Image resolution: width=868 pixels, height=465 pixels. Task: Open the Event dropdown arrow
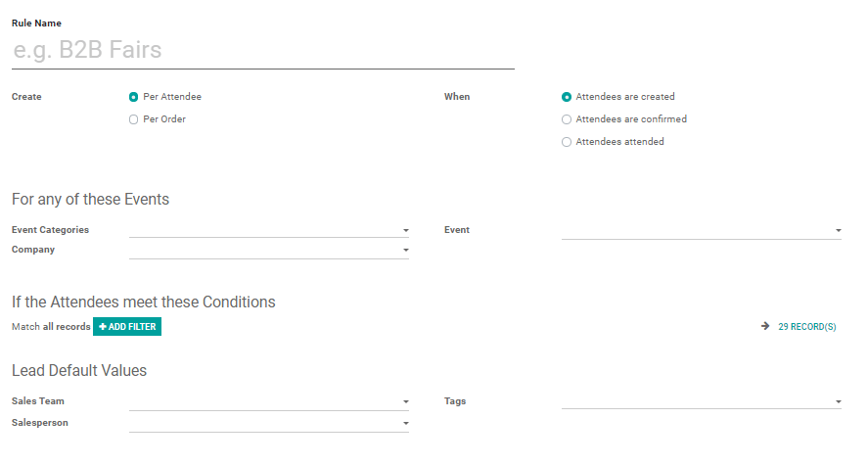click(x=838, y=231)
